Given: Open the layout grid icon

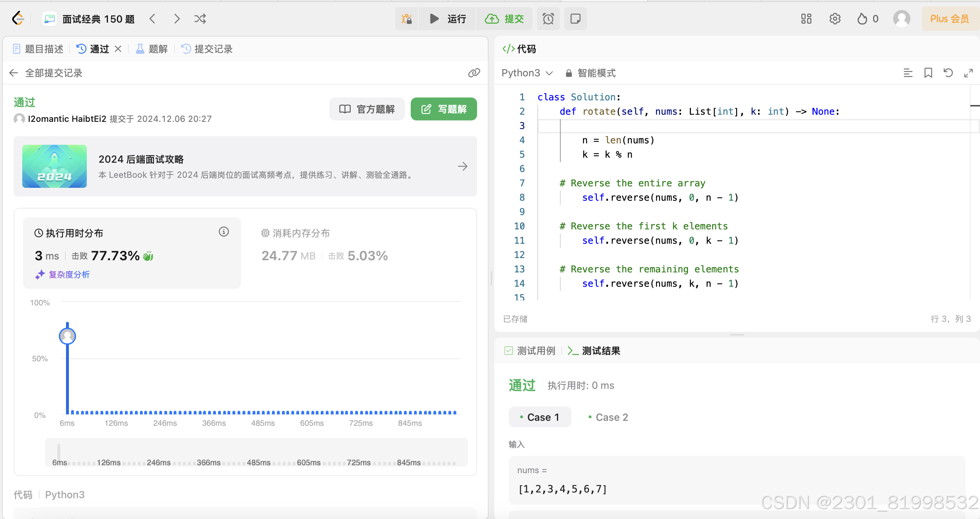Looking at the screenshot, I should click(806, 19).
